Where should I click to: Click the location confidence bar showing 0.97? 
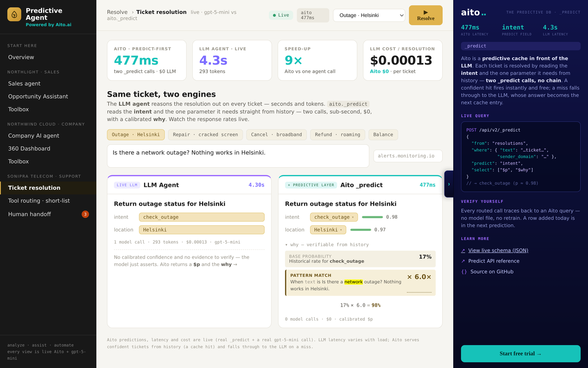click(x=361, y=230)
